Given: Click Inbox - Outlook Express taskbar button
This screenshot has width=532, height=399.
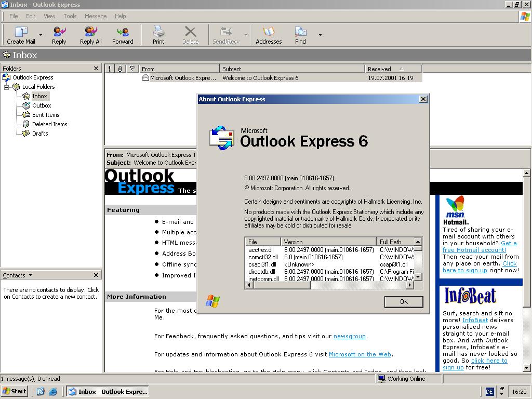Looking at the screenshot, I should 108,392.
